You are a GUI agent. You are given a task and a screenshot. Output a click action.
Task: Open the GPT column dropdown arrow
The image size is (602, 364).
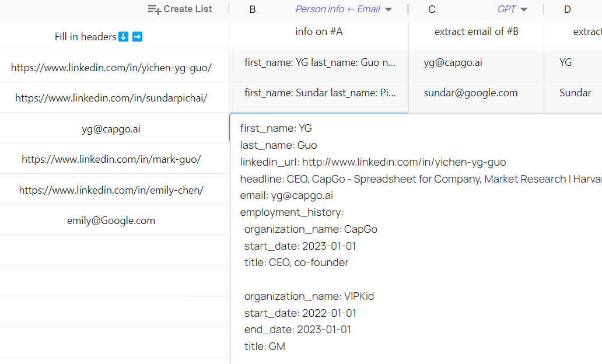(524, 9)
